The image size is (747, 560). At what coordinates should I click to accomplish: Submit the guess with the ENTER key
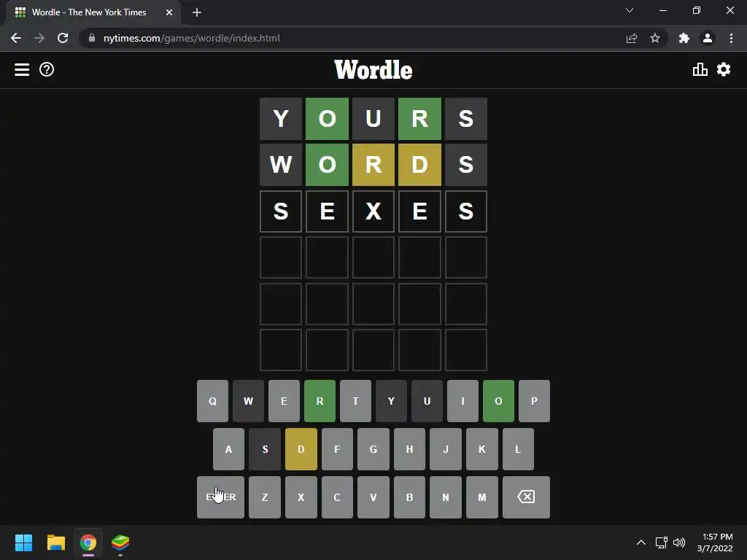pyautogui.click(x=220, y=497)
